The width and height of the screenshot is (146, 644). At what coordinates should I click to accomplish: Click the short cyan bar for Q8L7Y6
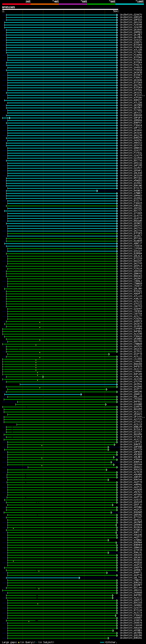pos(43,578)
